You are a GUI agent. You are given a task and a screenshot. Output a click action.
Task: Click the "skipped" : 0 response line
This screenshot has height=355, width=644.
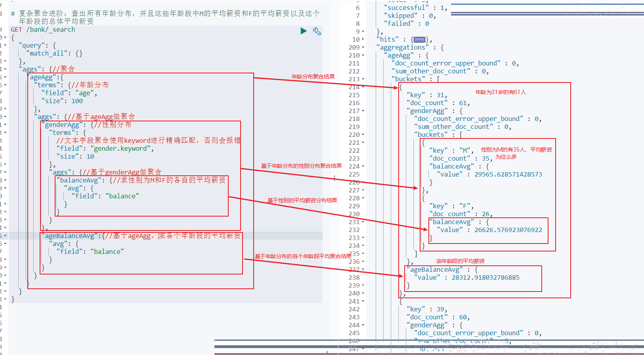coord(410,15)
